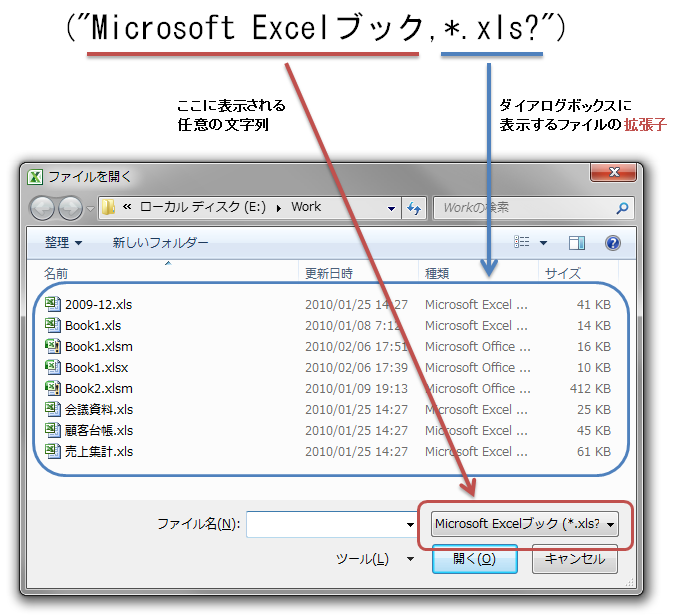675x615 pixels.
Task: Click Excel icon of Book2.xlsm
Action: click(x=53, y=388)
